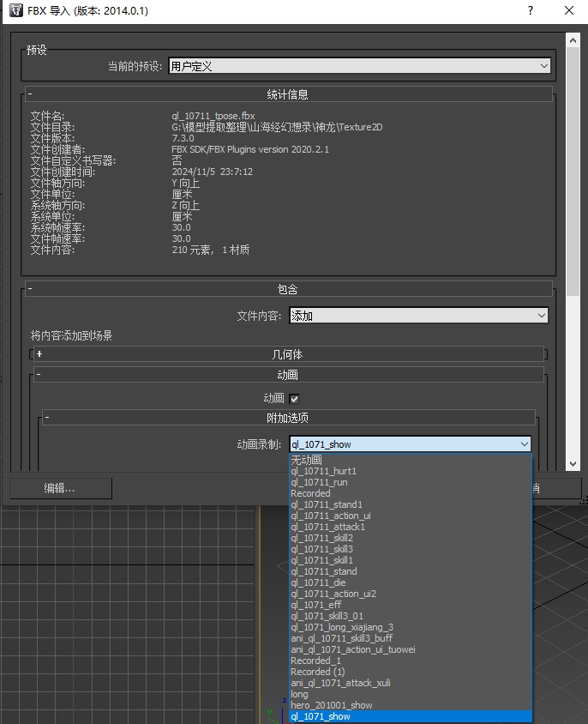The height and width of the screenshot is (724, 588).
Task: Select ql_1071_skill3_01 take
Action: [x=411, y=616]
